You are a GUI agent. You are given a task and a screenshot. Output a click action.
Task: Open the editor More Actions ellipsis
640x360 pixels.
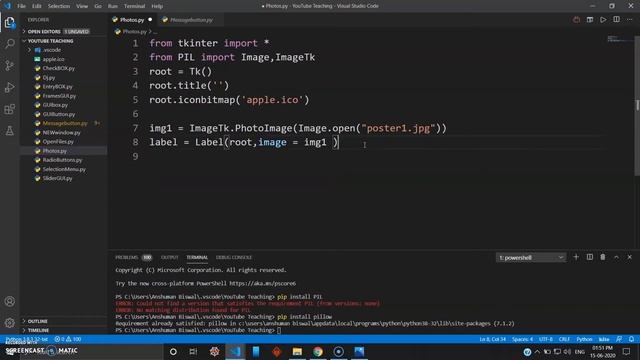(x=630, y=20)
